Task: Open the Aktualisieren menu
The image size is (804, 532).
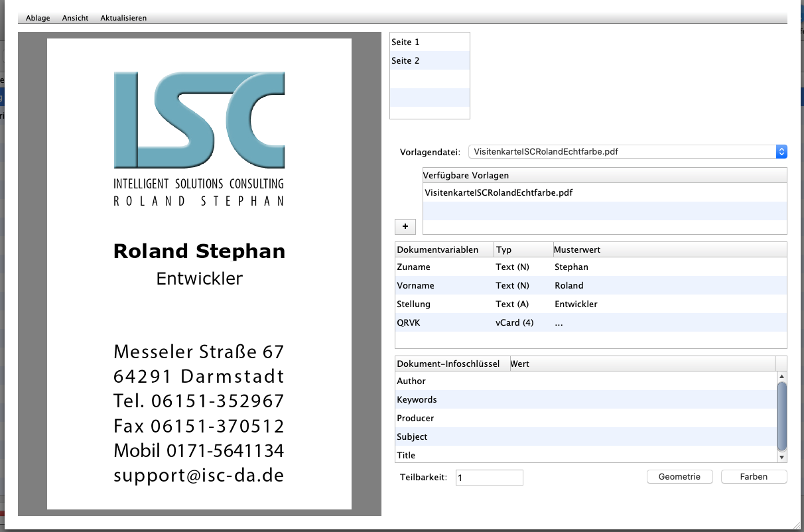Action: (123, 18)
